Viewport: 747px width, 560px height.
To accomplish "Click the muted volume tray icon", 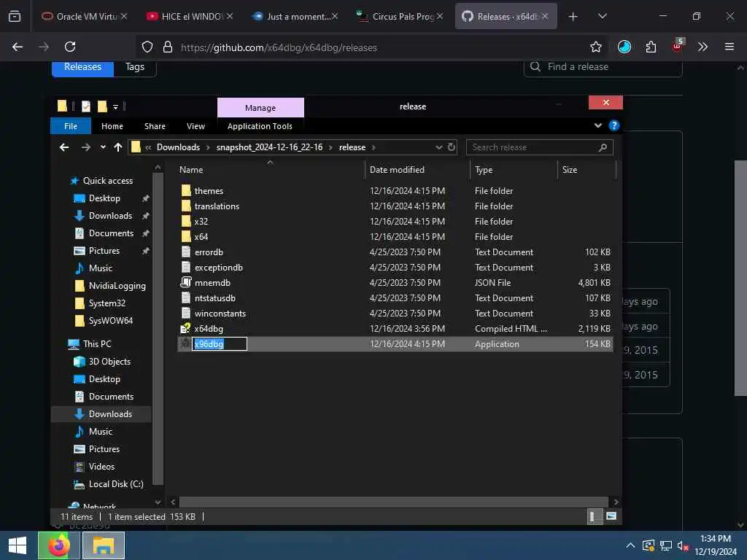I will (x=683, y=545).
